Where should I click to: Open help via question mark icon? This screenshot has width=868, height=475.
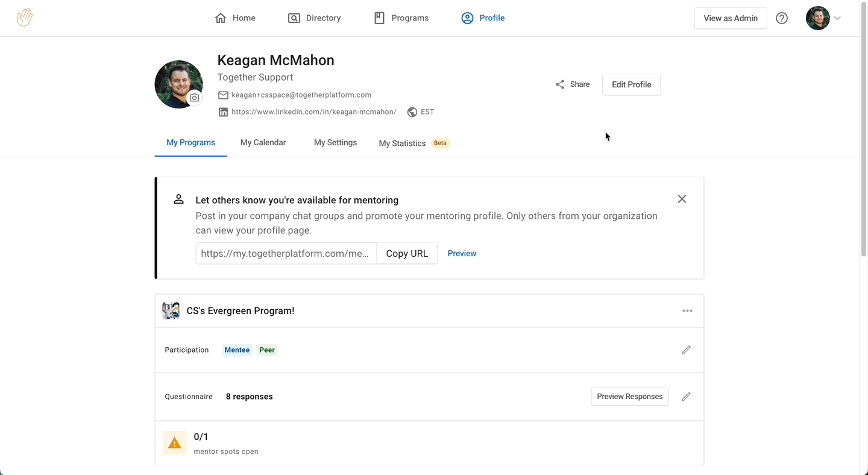click(x=782, y=18)
